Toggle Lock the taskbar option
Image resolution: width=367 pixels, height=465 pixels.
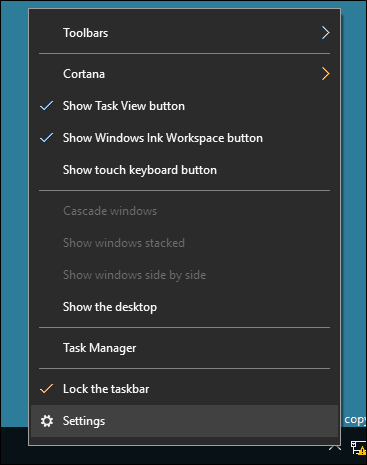click(x=184, y=389)
